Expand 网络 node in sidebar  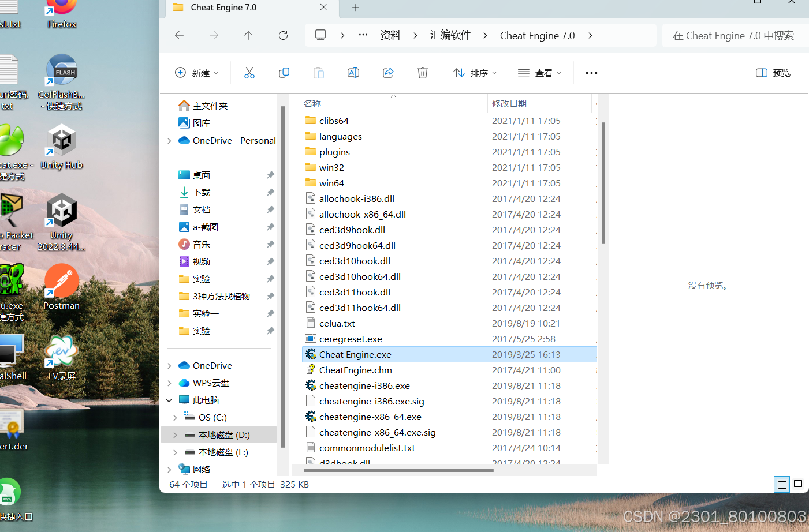(x=169, y=470)
